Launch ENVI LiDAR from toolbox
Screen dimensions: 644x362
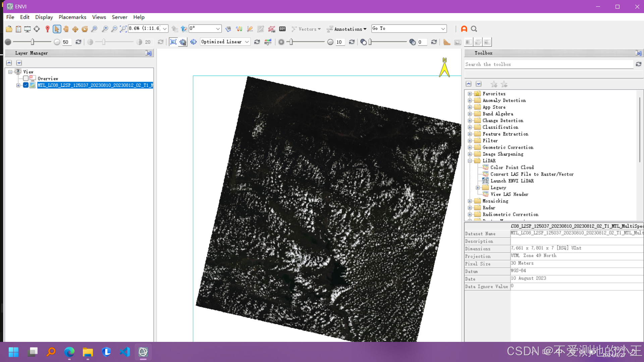coord(512,181)
